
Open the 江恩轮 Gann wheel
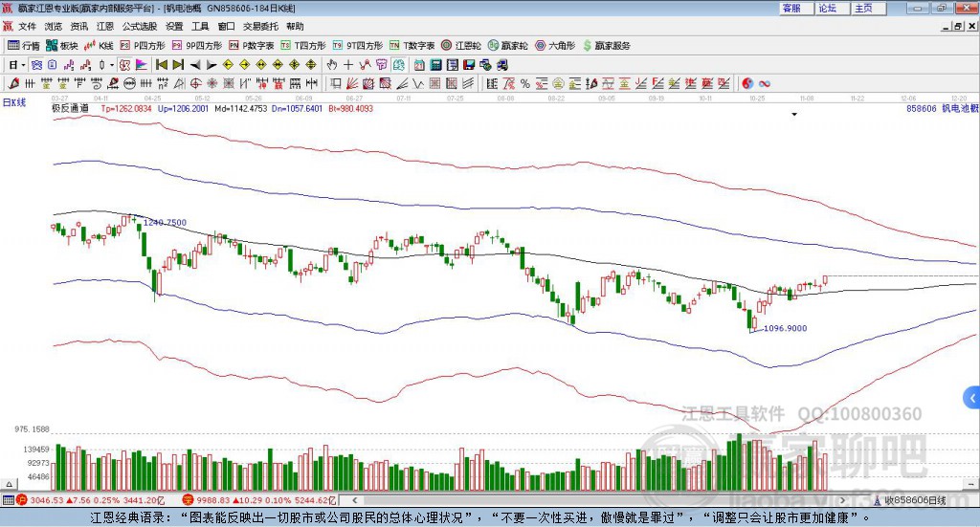(461, 46)
